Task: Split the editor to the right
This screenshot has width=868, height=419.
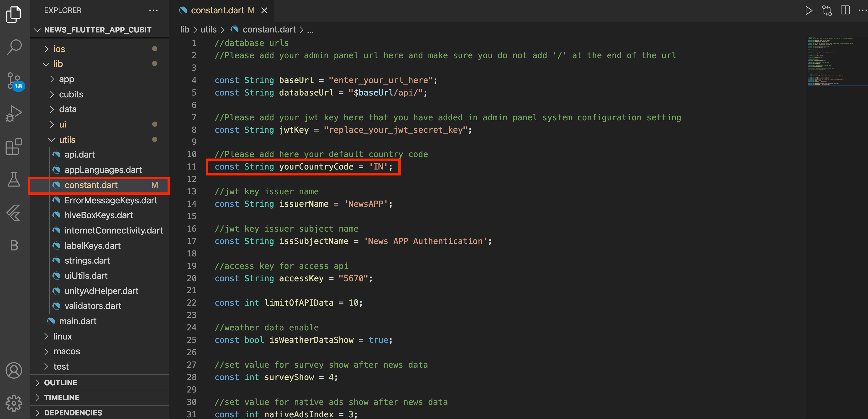Action: pos(845,11)
